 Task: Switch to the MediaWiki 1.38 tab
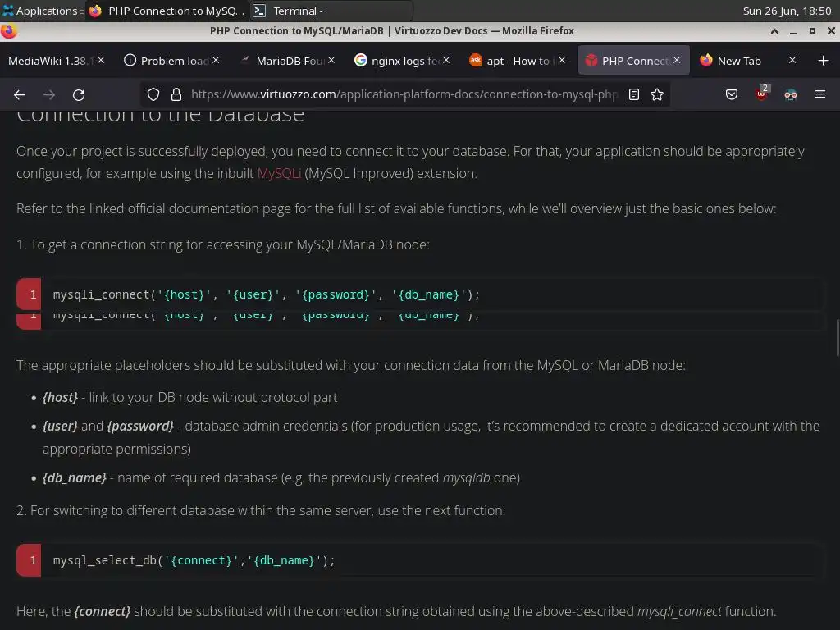tap(51, 61)
